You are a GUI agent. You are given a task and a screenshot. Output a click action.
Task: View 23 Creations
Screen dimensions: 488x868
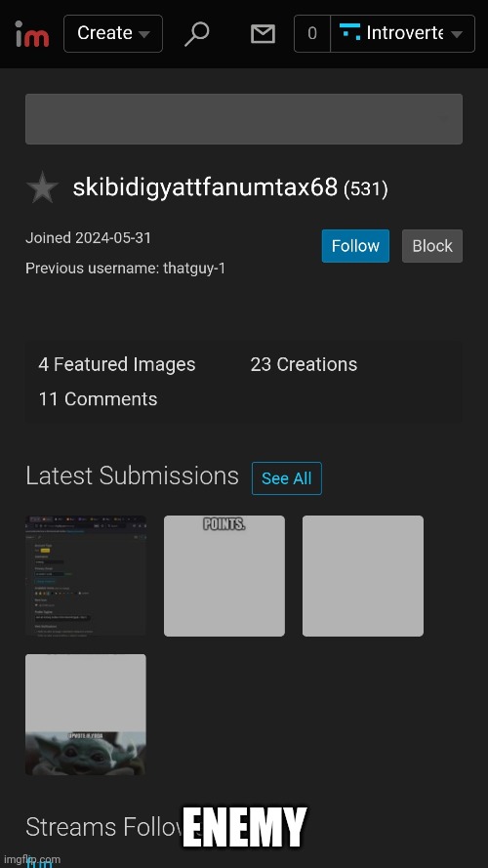tap(304, 364)
